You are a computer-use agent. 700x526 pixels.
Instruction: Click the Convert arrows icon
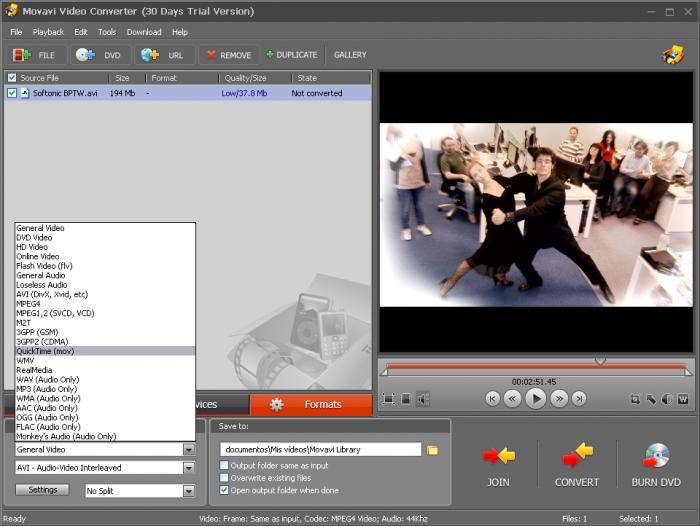577,457
